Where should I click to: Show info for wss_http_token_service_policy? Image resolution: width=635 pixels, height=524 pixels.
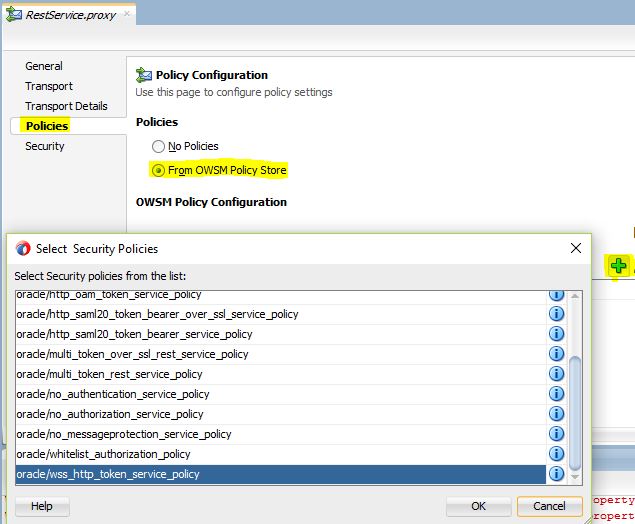(556, 474)
